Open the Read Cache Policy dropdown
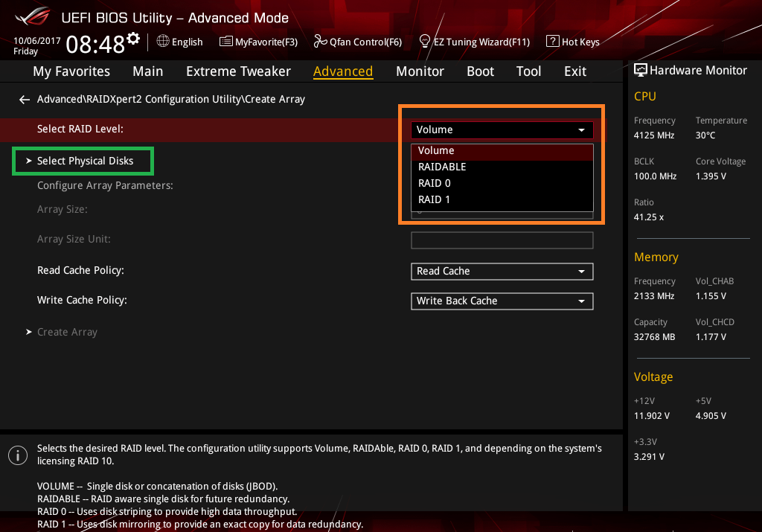This screenshot has height=532, width=762. [502, 271]
